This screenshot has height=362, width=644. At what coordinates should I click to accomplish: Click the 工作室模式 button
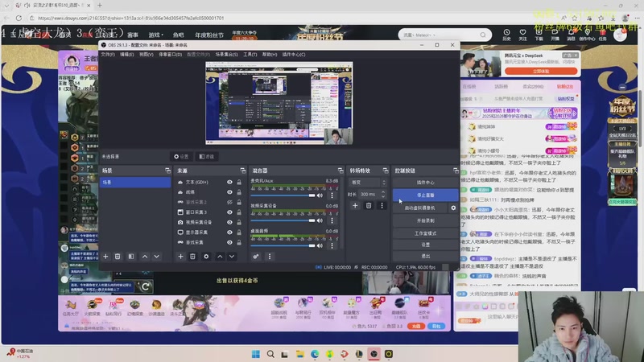(x=426, y=233)
